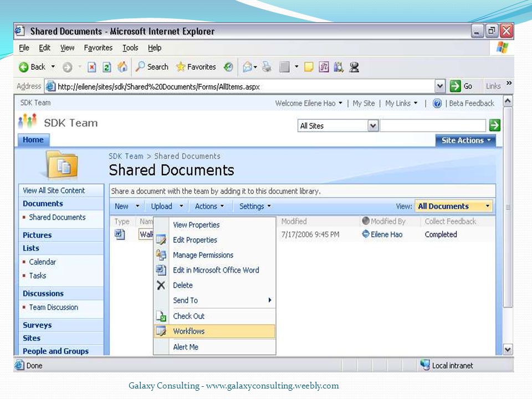Image resolution: width=532 pixels, height=399 pixels.
Task: Click the SDK Team site logo icon
Action: [28, 121]
